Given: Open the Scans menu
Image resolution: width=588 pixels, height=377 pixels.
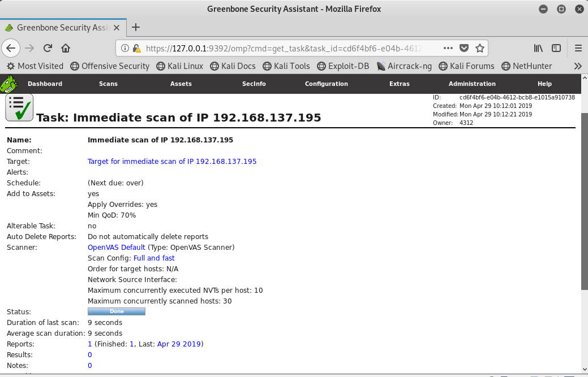Looking at the screenshot, I should pos(108,84).
